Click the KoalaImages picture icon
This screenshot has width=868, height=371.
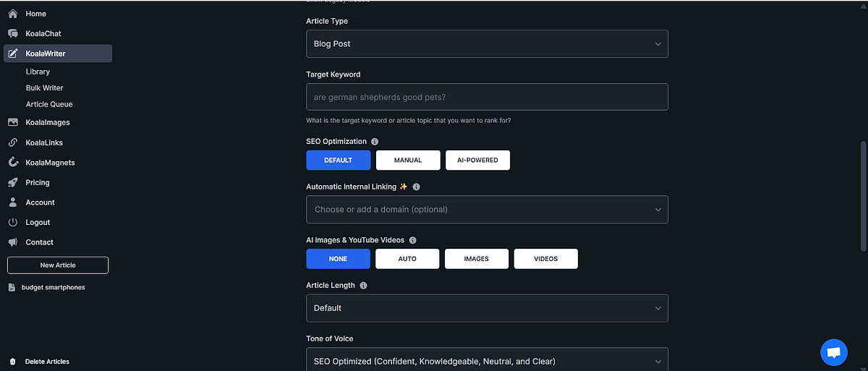click(13, 122)
